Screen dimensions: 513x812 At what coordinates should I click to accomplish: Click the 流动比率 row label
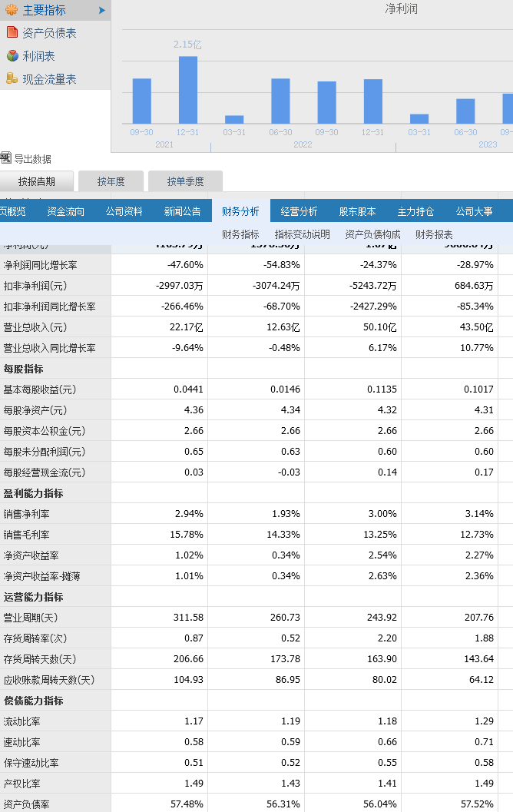22,721
